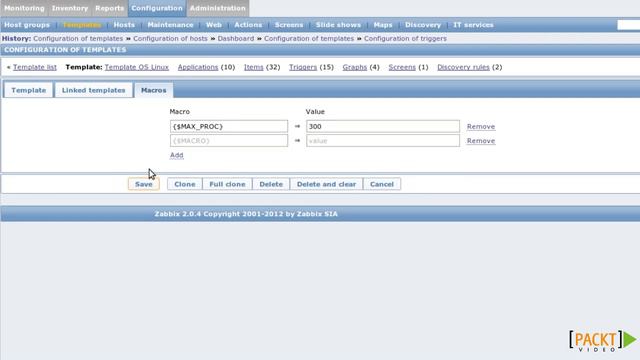This screenshot has height=360, width=640.
Task: Open Items link
Action: pyautogui.click(x=253, y=67)
